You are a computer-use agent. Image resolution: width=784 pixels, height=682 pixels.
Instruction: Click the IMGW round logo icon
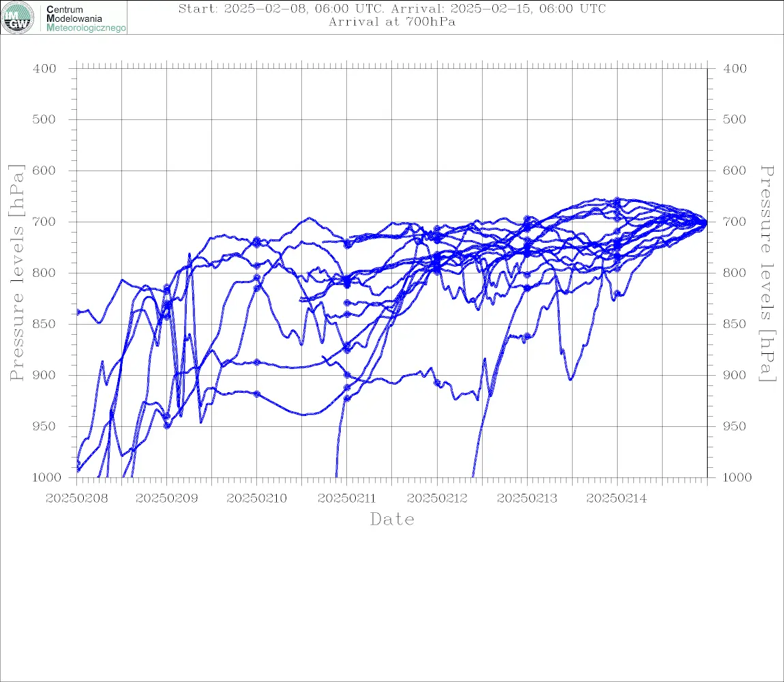18,18
